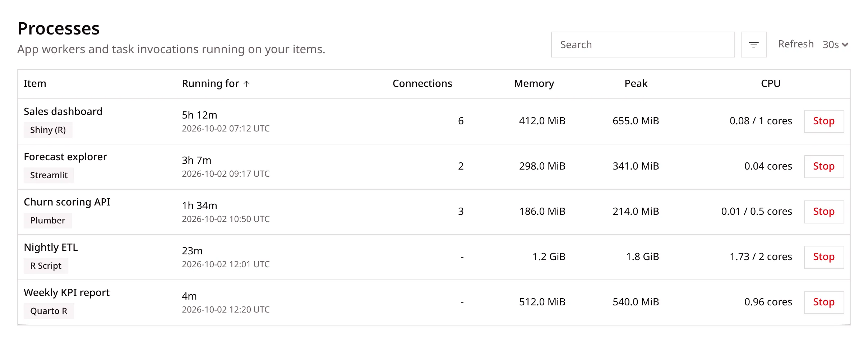Viewport: 868px width, 342px height.
Task: Stop the Nightly ETL process
Action: pos(824,257)
